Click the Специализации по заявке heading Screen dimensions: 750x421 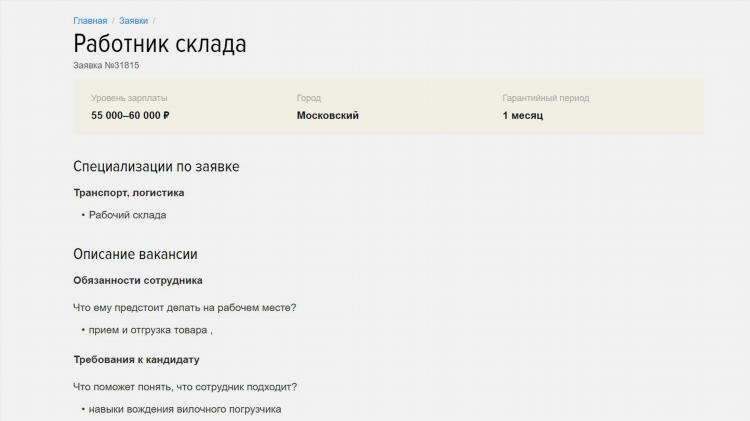click(156, 166)
